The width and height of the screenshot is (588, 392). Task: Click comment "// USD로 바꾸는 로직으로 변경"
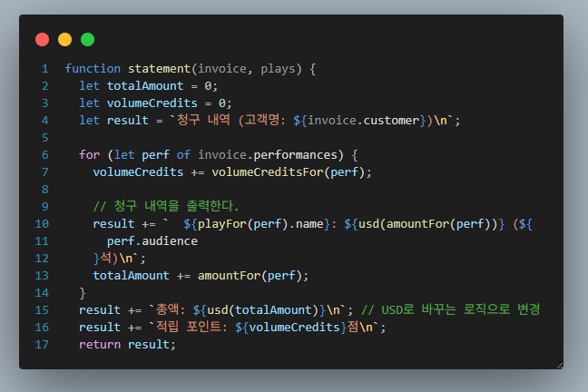(450, 309)
